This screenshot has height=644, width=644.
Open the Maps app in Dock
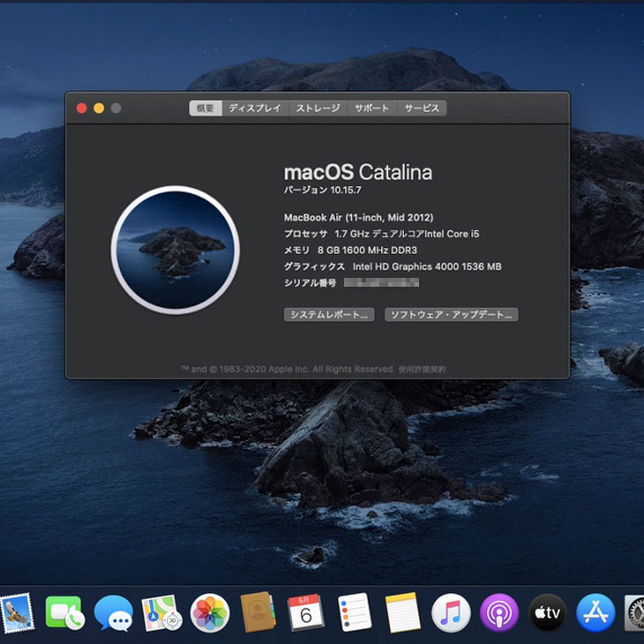click(161, 613)
